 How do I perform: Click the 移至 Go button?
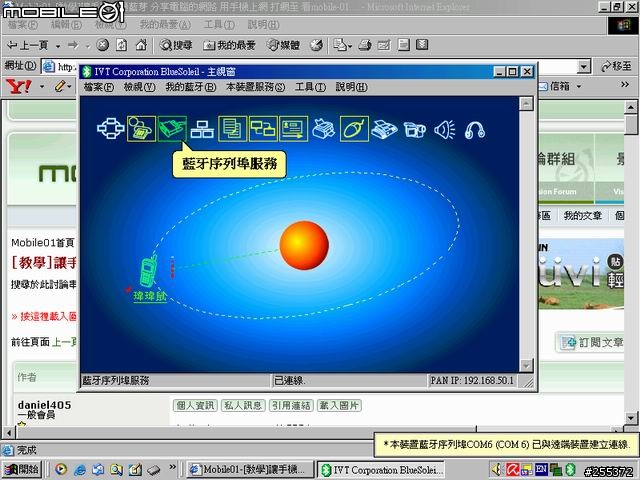(616, 66)
